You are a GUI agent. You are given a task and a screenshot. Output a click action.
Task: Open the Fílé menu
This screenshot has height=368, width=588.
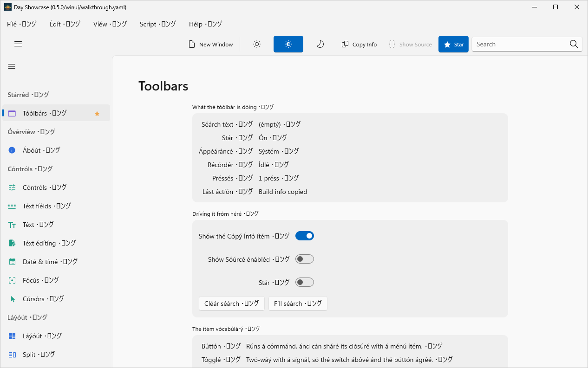pyautogui.click(x=21, y=24)
